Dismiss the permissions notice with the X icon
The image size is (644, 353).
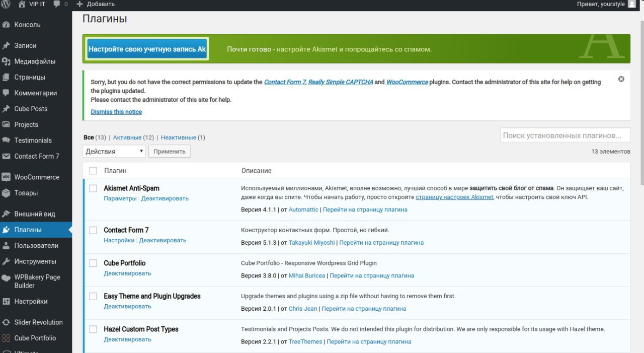coord(621,79)
